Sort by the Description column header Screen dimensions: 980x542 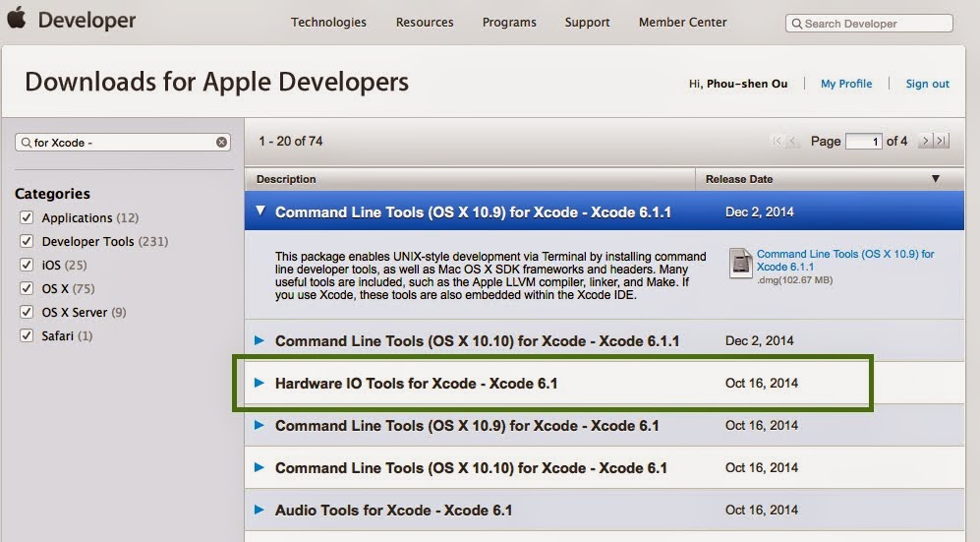pos(286,179)
